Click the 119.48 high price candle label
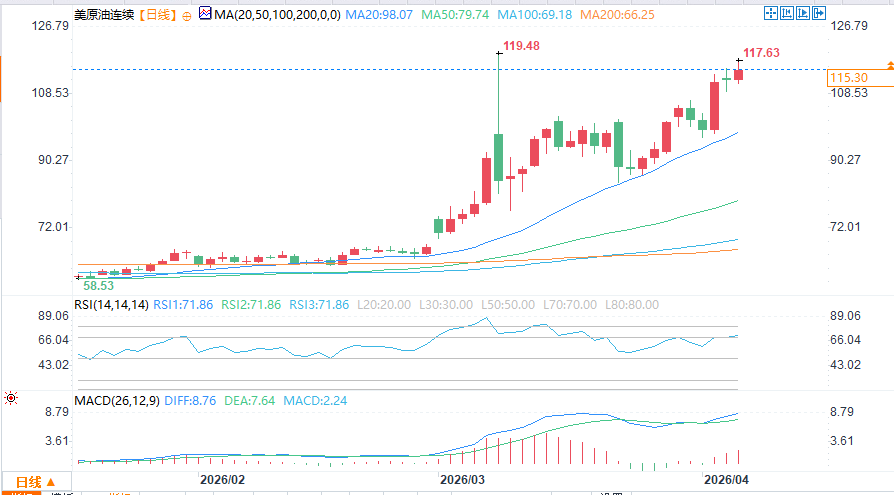894x495 pixels. 521,46
